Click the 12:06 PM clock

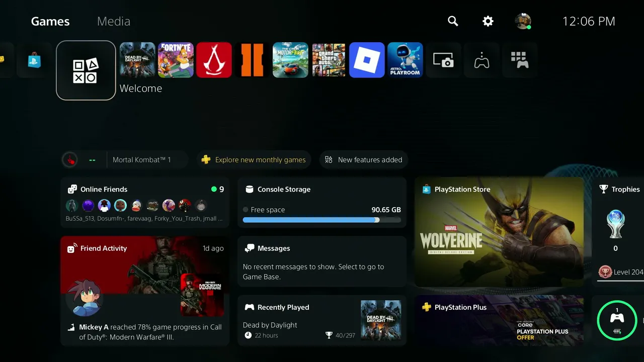click(x=589, y=21)
